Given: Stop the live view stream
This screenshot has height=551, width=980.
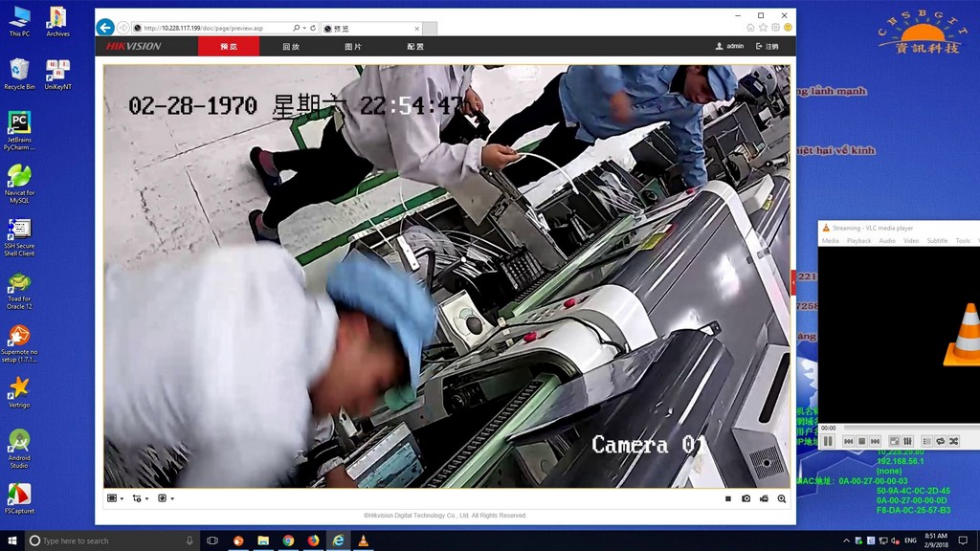Looking at the screenshot, I should tap(728, 498).
